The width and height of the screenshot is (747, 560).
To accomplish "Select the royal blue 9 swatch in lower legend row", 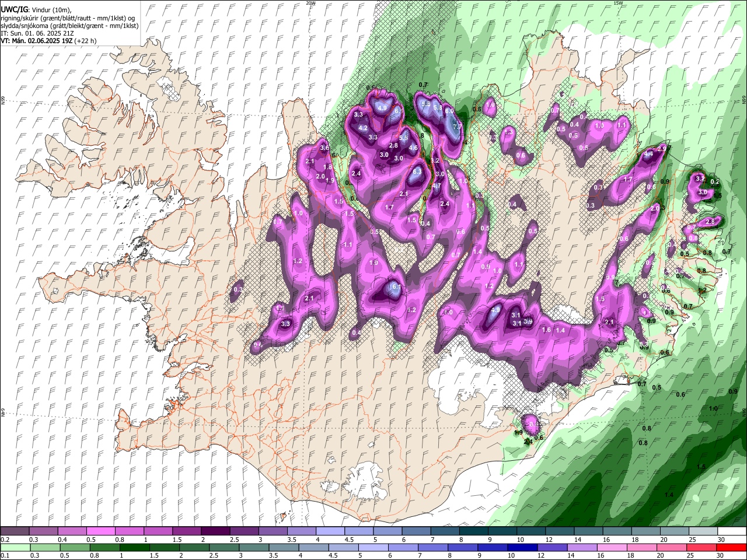I will click(x=493, y=548).
